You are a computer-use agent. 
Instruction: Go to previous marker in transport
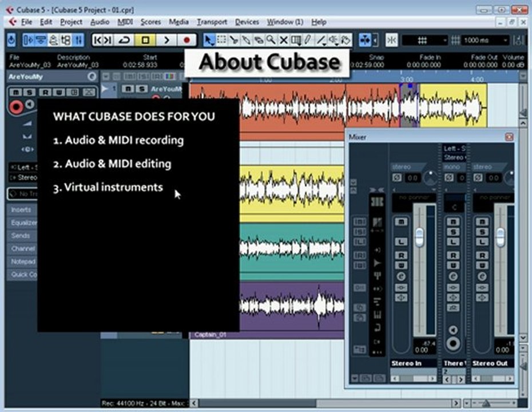click(x=98, y=41)
